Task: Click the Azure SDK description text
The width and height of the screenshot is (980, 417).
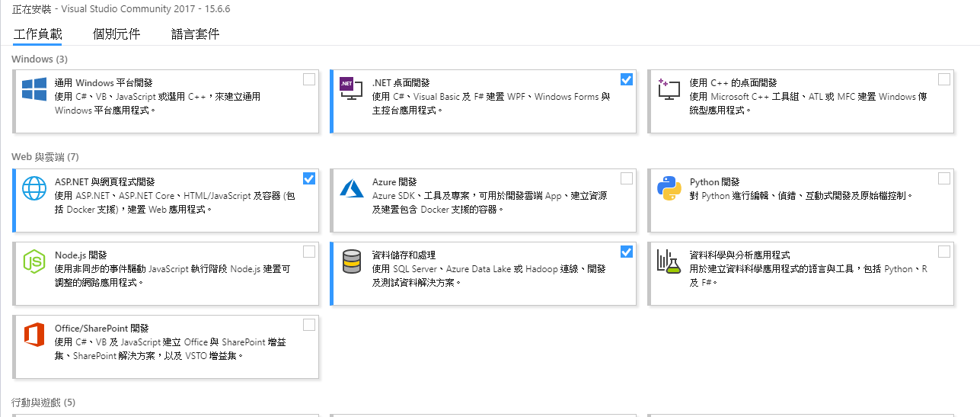Action: pos(490,203)
